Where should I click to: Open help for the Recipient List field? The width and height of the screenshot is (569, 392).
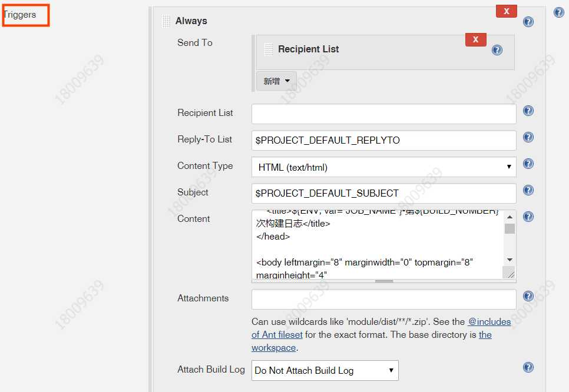(528, 111)
